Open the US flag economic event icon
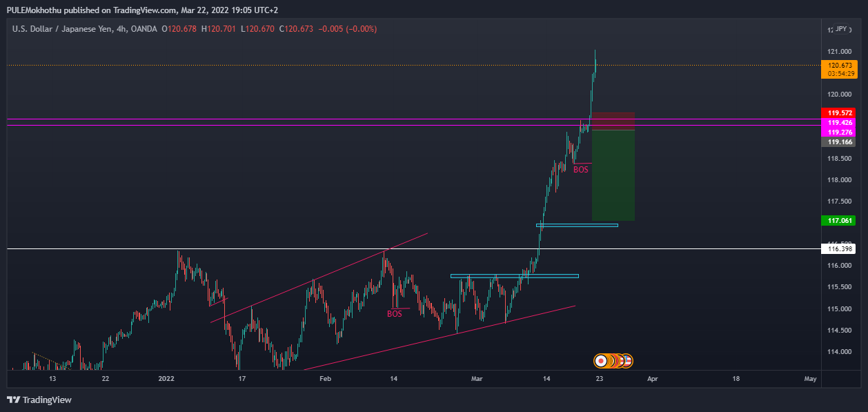 (x=627, y=361)
